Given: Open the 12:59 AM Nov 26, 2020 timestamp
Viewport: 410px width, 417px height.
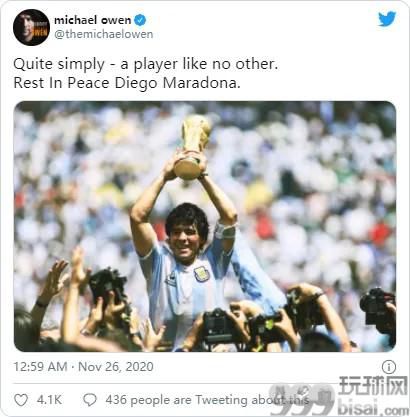Looking at the screenshot, I should point(83,367).
